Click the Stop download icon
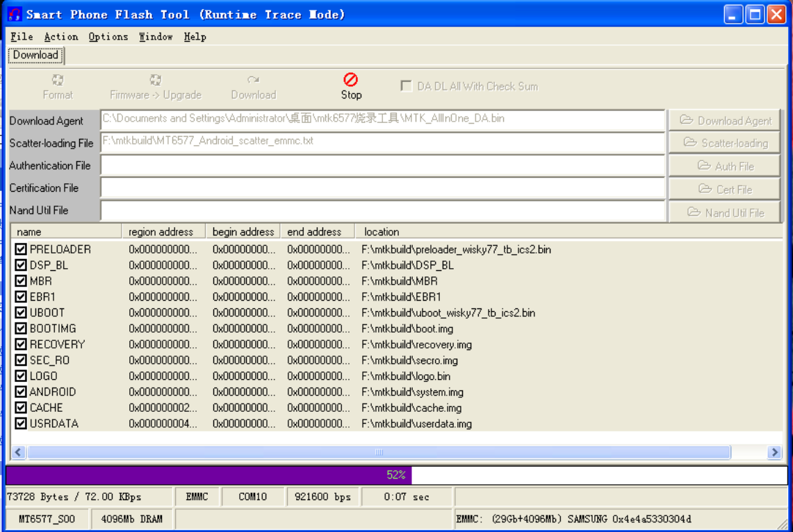 [350, 80]
